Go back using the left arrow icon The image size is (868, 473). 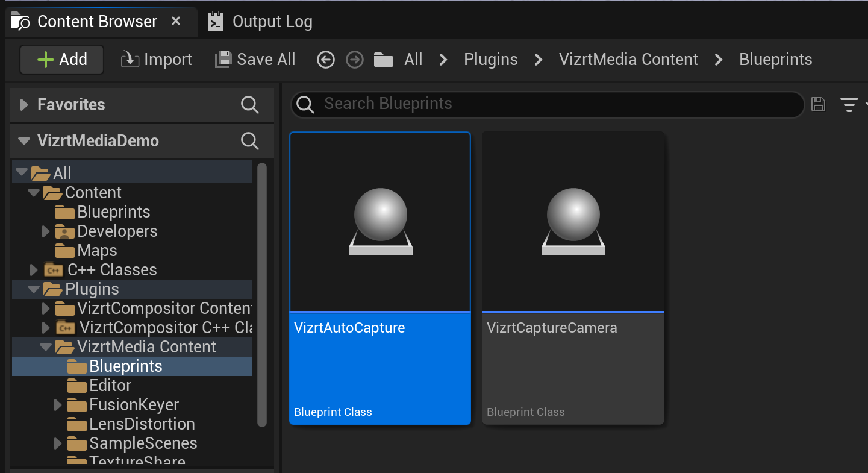[326, 60]
